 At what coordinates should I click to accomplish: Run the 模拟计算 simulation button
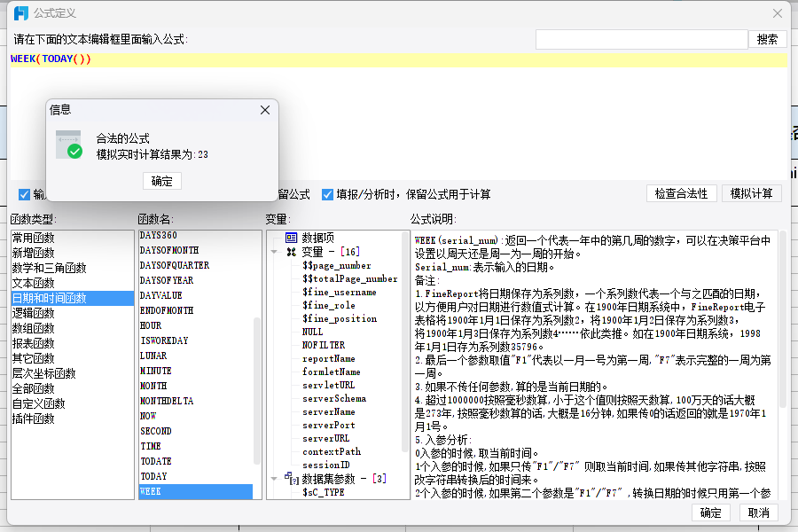751,193
